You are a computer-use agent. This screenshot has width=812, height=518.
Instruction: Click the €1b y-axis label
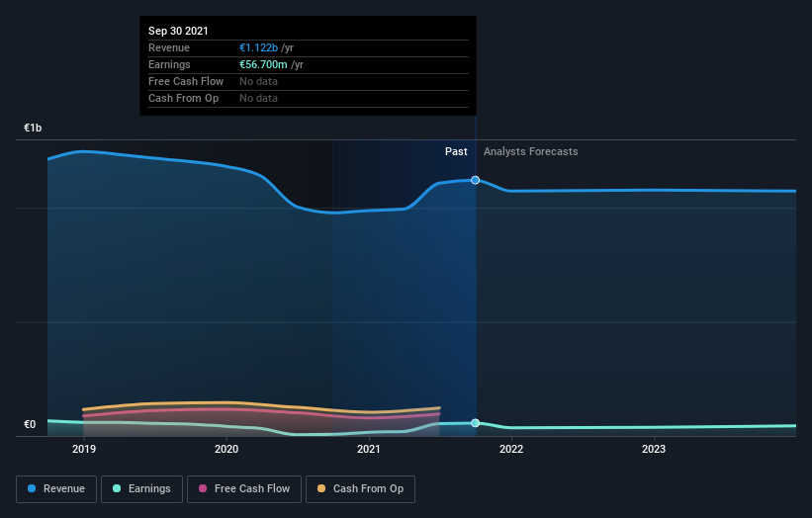coord(33,128)
